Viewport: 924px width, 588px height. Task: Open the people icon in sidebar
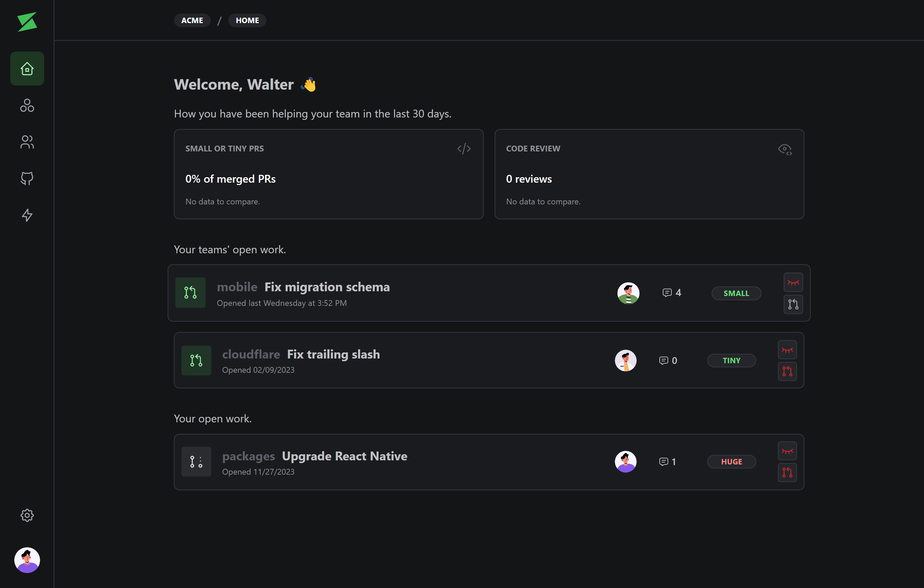coord(27,142)
